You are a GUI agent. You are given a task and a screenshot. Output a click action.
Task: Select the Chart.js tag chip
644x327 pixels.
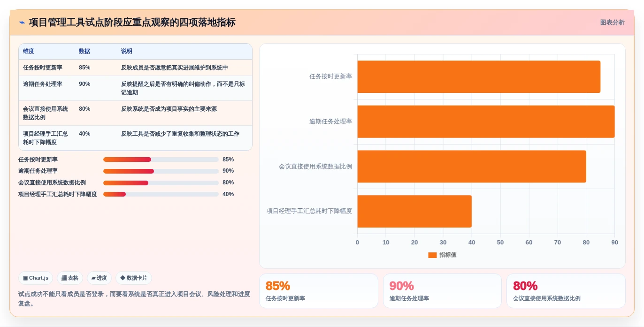click(x=36, y=278)
